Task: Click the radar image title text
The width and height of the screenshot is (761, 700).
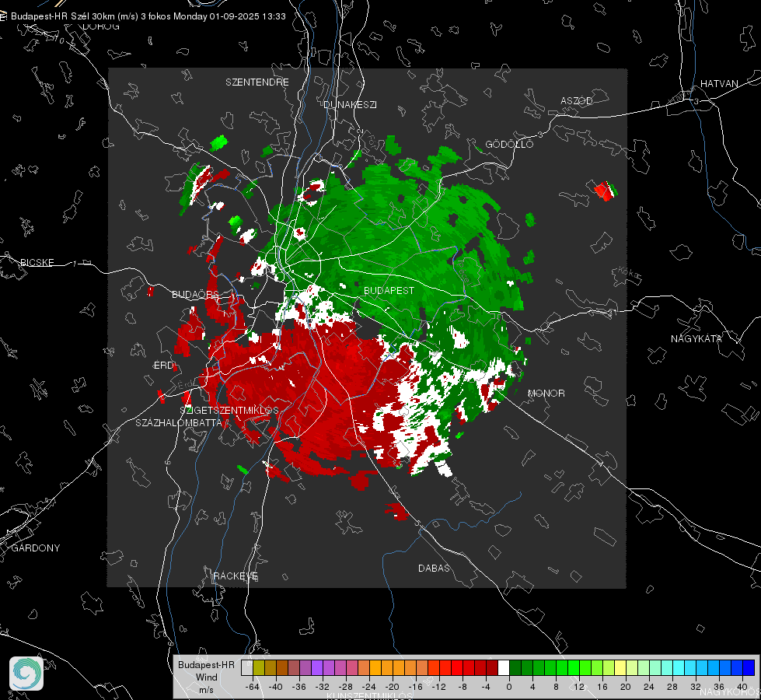Action: [148, 16]
